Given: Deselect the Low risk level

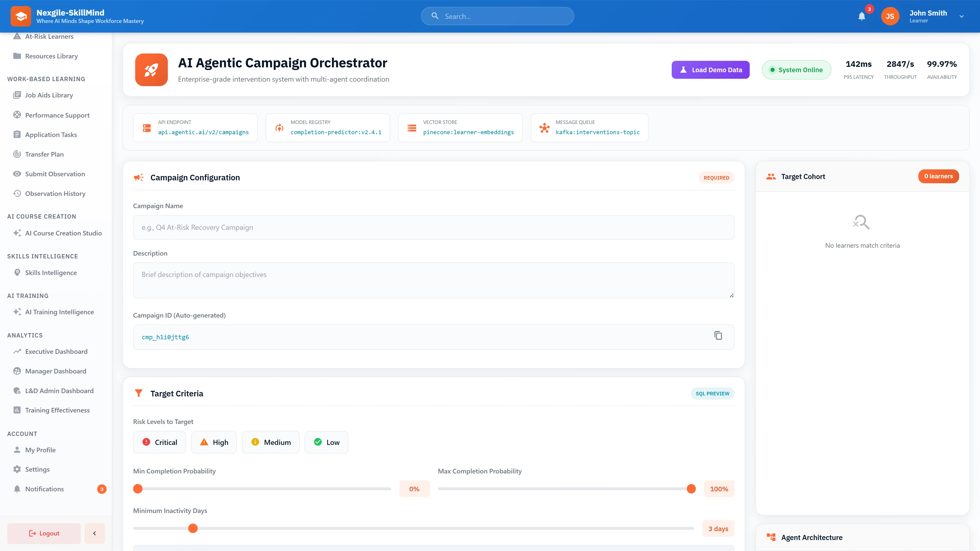Looking at the screenshot, I should pos(326,442).
